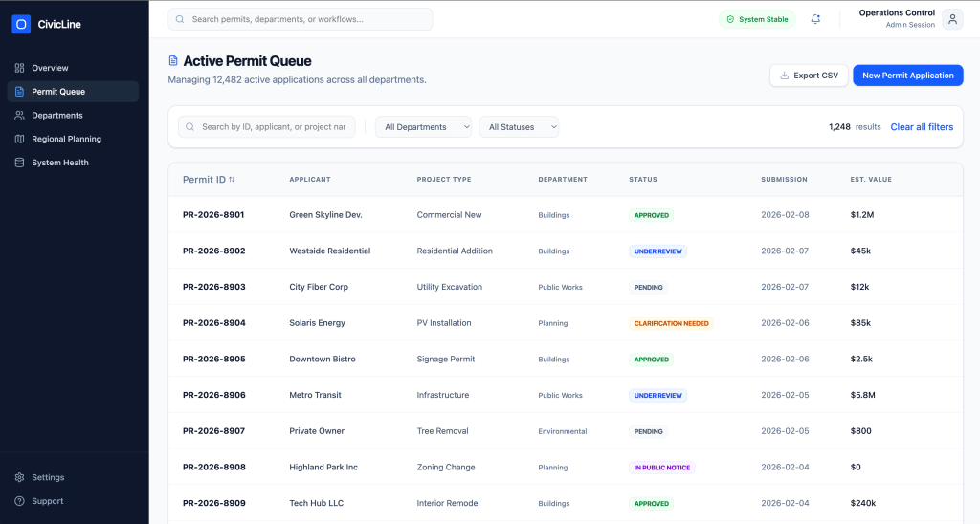Viewport: 980px width, 524px height.
Task: Expand the All Departments dropdown
Action: point(423,127)
